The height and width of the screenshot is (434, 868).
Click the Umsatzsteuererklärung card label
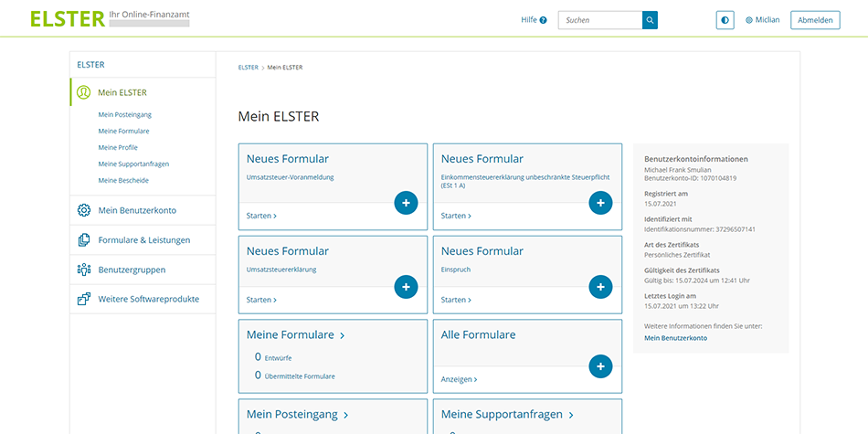281,270
